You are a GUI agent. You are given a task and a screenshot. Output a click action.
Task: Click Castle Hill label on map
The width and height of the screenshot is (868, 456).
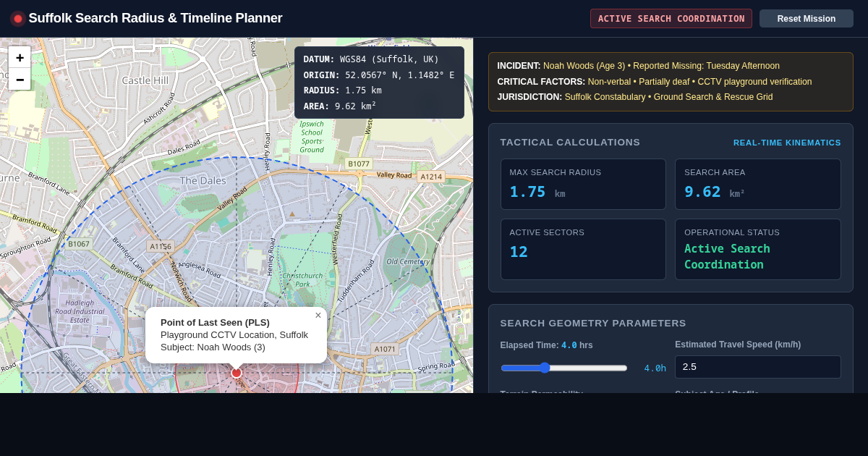click(145, 80)
